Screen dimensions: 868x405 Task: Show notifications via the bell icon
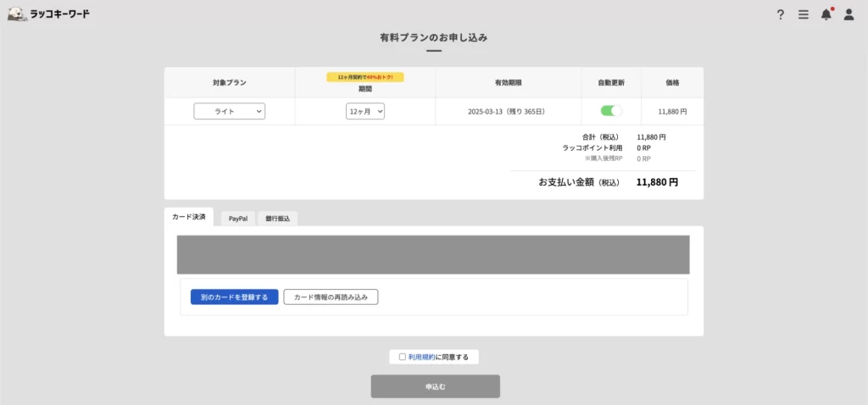click(826, 14)
